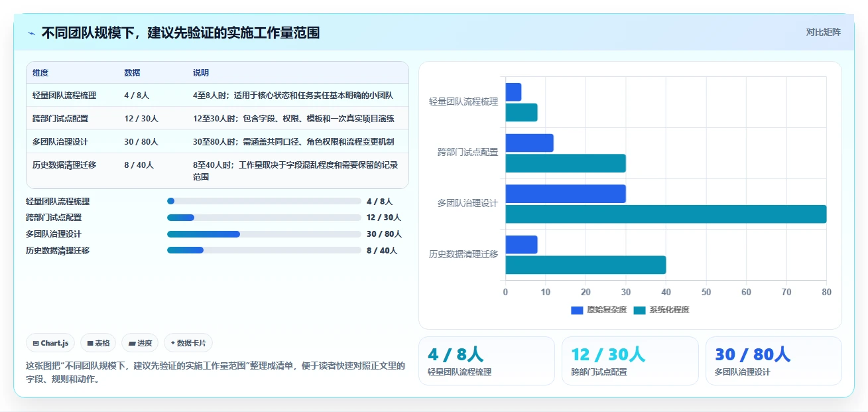Viewport: 868px width, 412px height.
Task: Click the blue 原始复杂度 bar for 轻量团队流程梳理
Action: [513, 92]
